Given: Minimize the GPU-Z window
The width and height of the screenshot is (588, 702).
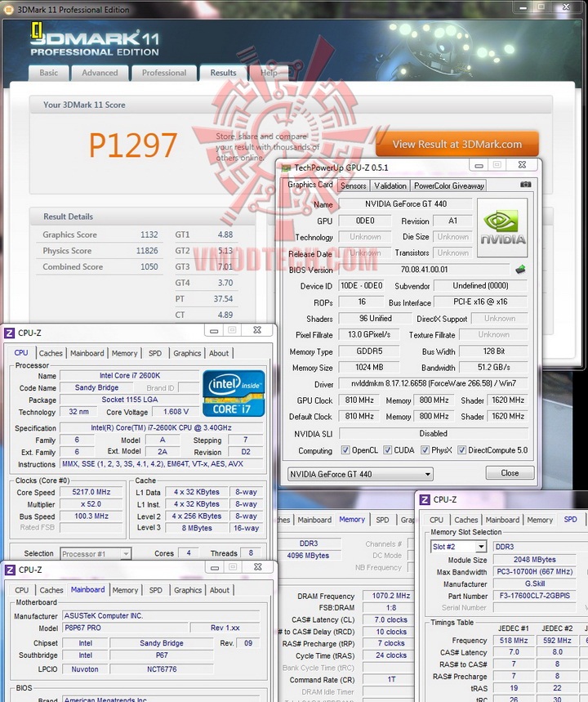Looking at the screenshot, I should (479, 165).
